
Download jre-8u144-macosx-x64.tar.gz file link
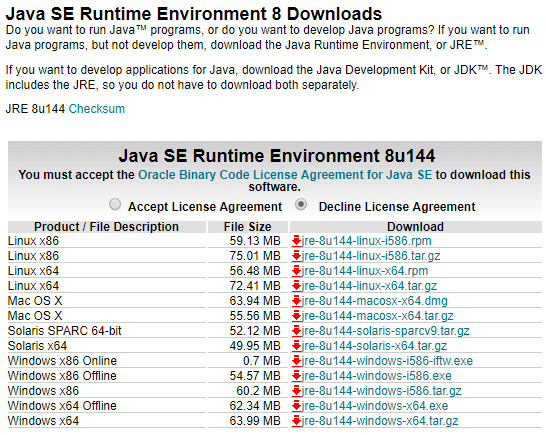(x=377, y=316)
